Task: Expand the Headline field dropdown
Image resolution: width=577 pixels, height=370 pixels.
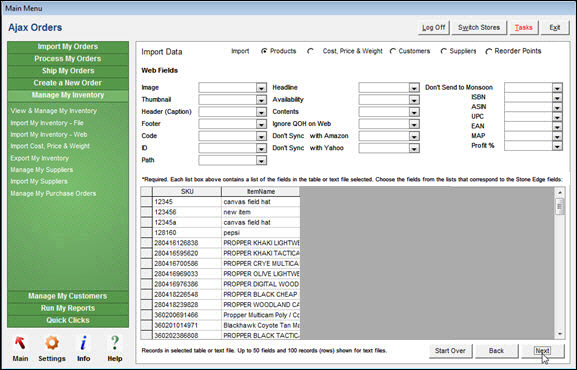Action: 414,88
